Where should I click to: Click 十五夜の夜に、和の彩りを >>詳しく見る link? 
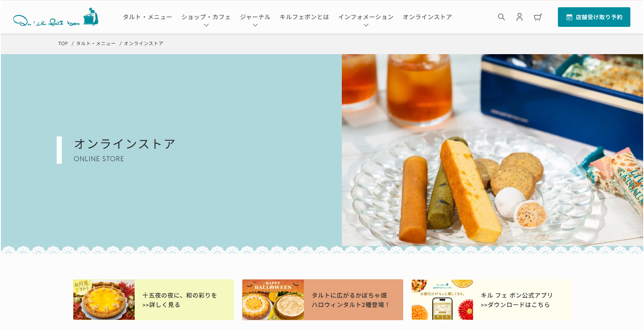(x=179, y=300)
